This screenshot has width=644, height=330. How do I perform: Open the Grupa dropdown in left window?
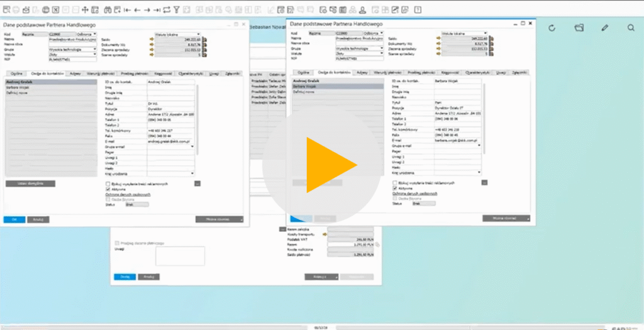coord(94,48)
